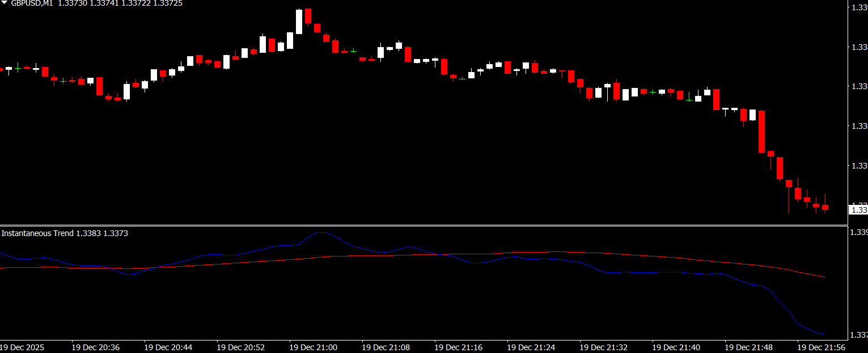Click the right end of red trend line

[x=823, y=277]
